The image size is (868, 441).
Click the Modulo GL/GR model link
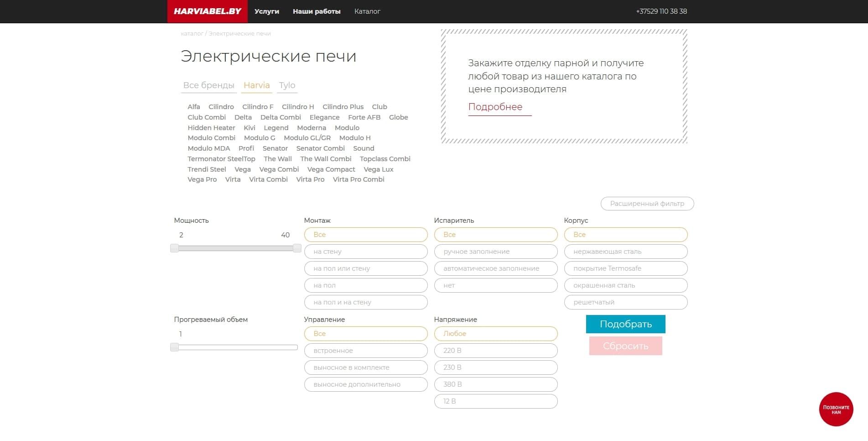307,138
